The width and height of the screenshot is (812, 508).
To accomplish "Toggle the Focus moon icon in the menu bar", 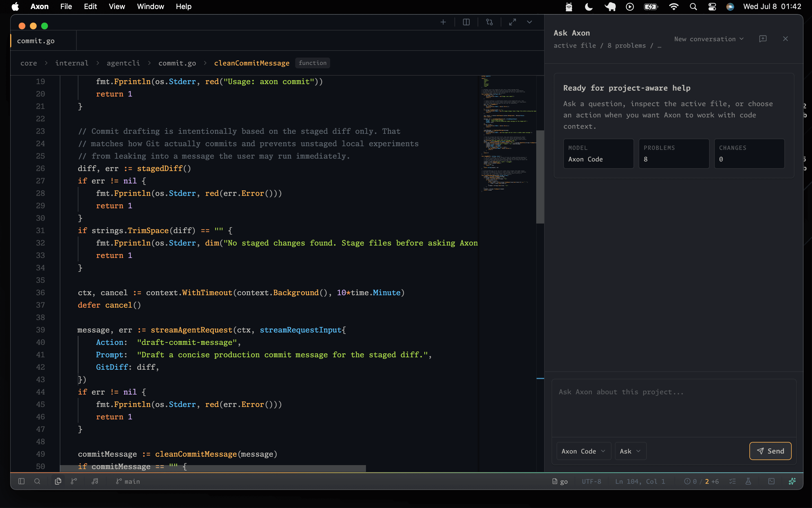I will point(589,6).
